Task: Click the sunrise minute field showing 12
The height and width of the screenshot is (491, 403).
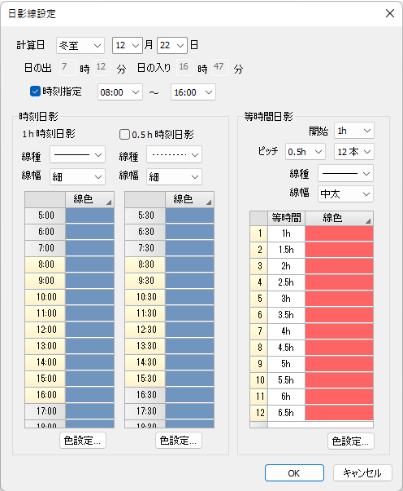Action: tap(103, 67)
